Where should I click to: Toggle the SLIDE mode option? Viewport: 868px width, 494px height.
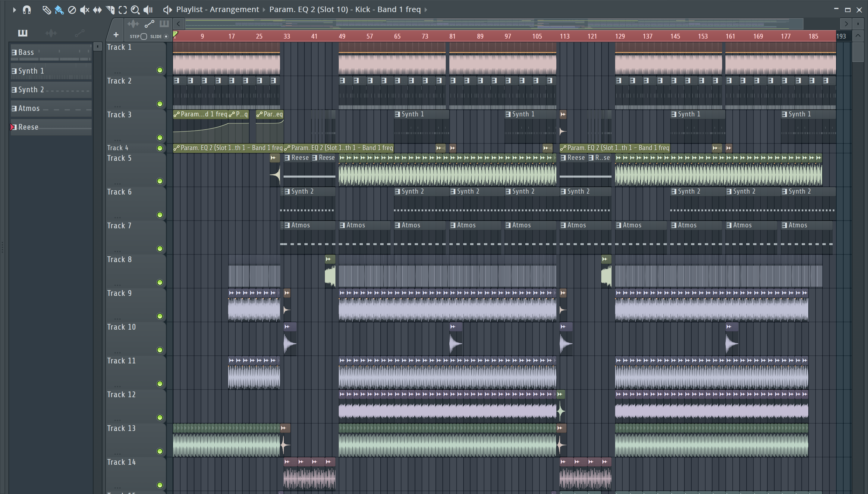click(x=166, y=36)
